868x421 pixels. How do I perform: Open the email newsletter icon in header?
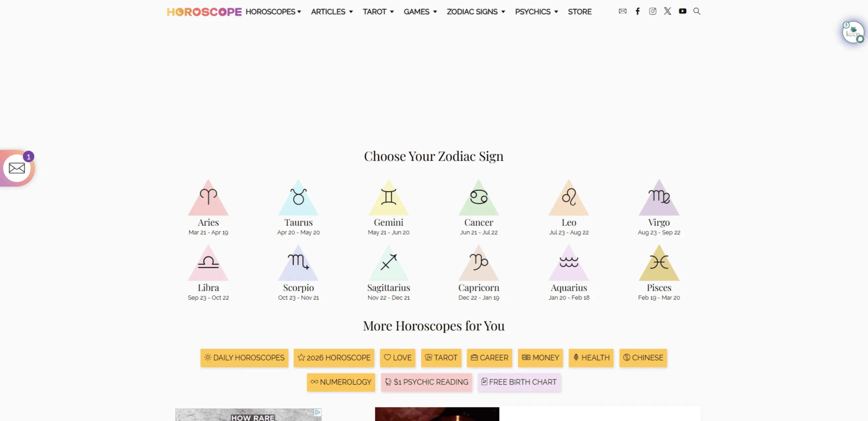pos(622,12)
